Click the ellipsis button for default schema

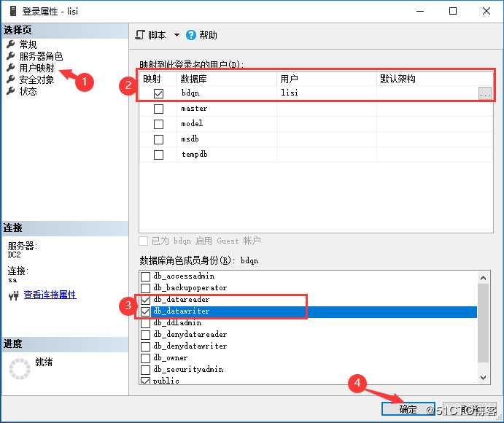tap(485, 93)
